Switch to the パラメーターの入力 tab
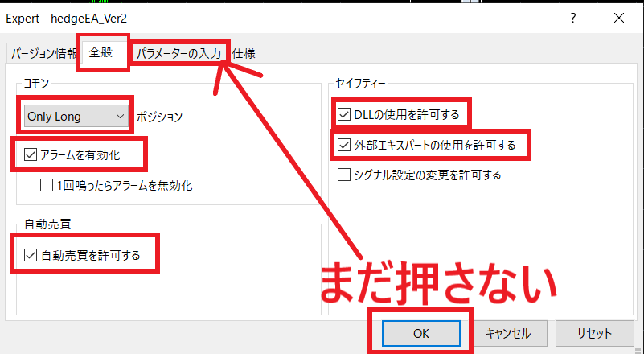The image size is (644, 354). tap(178, 53)
